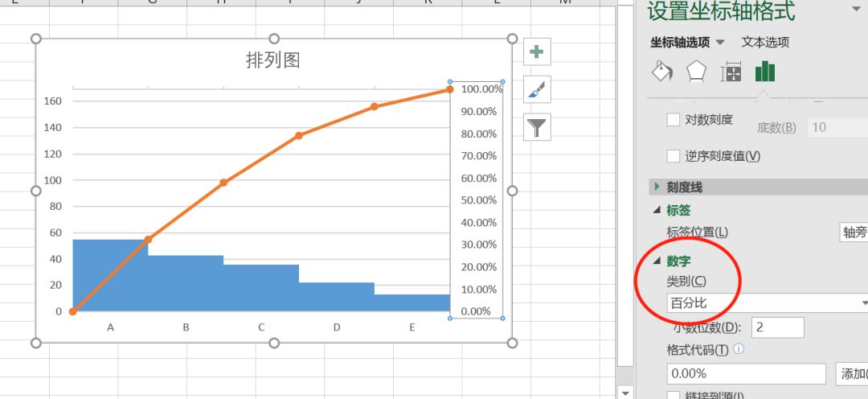Open Chart Filters funnel button
The height and width of the screenshot is (399, 868).
tap(536, 127)
